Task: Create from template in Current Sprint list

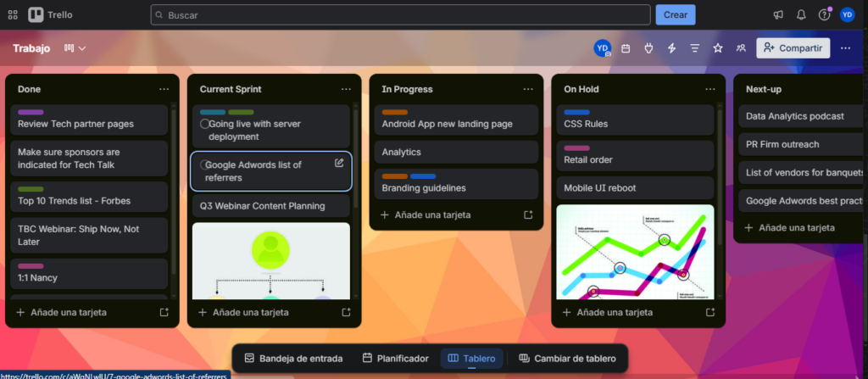Action: point(346,313)
